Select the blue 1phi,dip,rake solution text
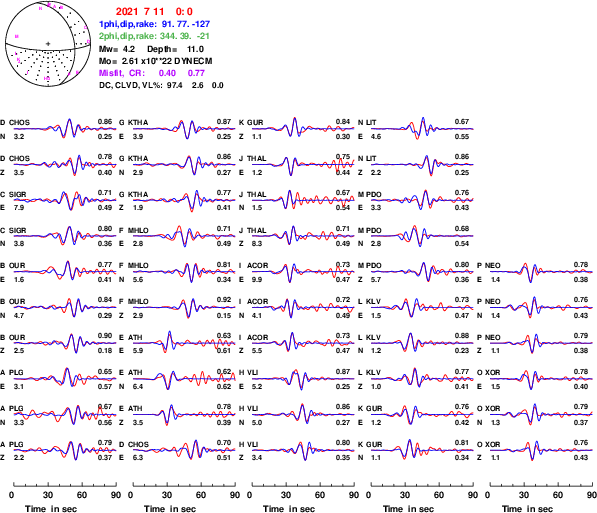The image size is (597, 513). pyautogui.click(x=155, y=24)
